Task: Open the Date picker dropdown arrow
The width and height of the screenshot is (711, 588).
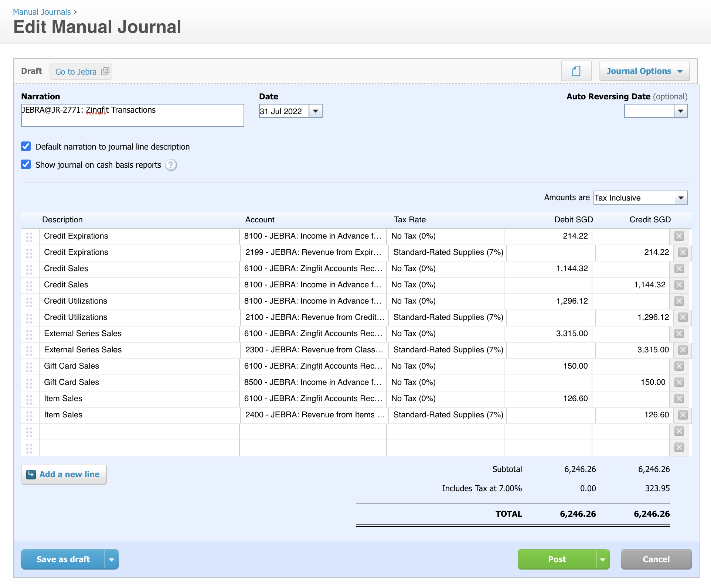Action: 315,111
